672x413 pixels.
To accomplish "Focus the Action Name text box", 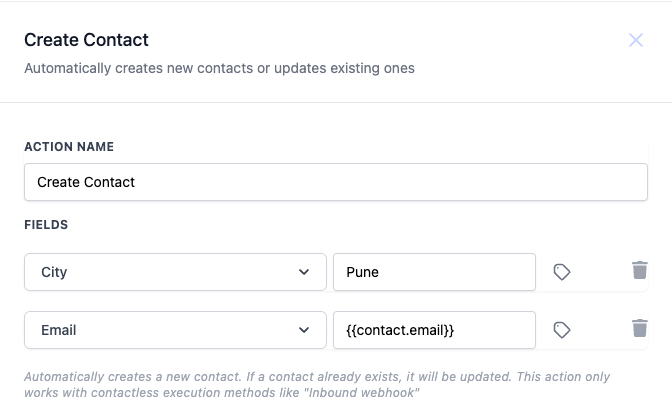I will [336, 182].
